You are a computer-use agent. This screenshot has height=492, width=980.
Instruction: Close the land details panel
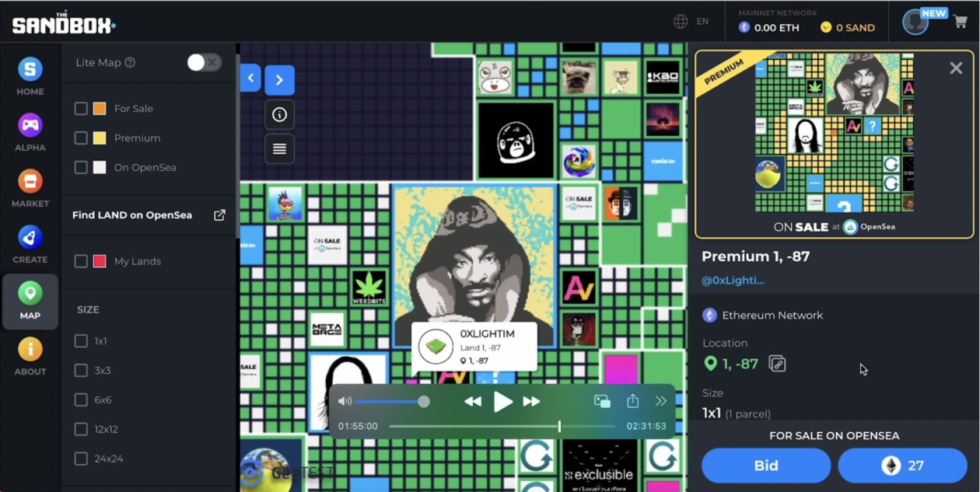[x=956, y=68]
